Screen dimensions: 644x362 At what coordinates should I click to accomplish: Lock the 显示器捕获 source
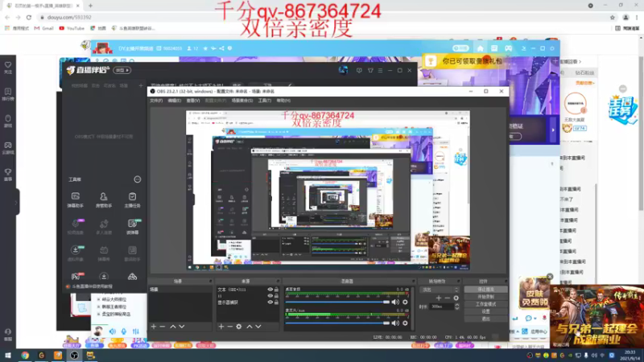[276, 302]
